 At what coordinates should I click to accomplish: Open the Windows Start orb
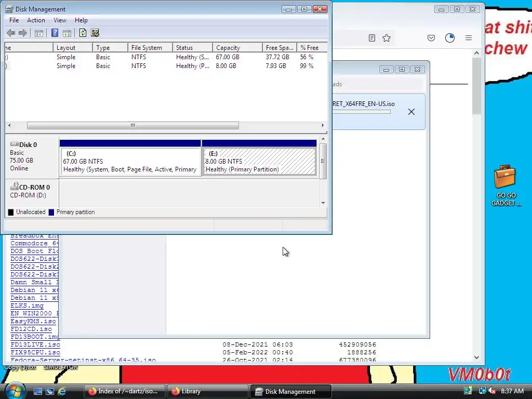[15, 391]
